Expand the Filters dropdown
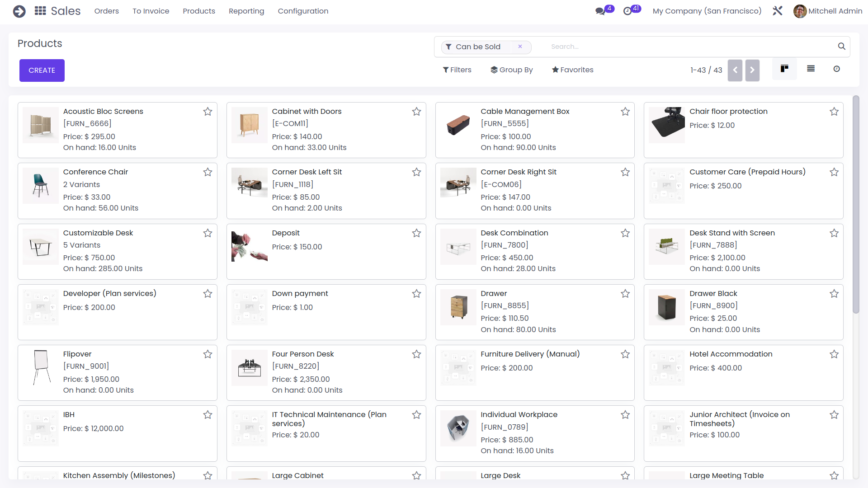The width and height of the screenshot is (868, 488). click(457, 70)
